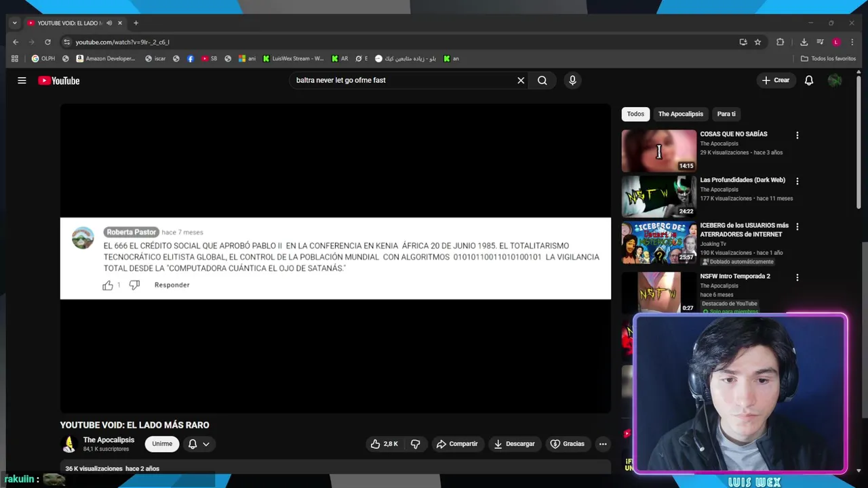Open the Todos los favoritos folder
Screen dimensions: 868x488
(829, 59)
